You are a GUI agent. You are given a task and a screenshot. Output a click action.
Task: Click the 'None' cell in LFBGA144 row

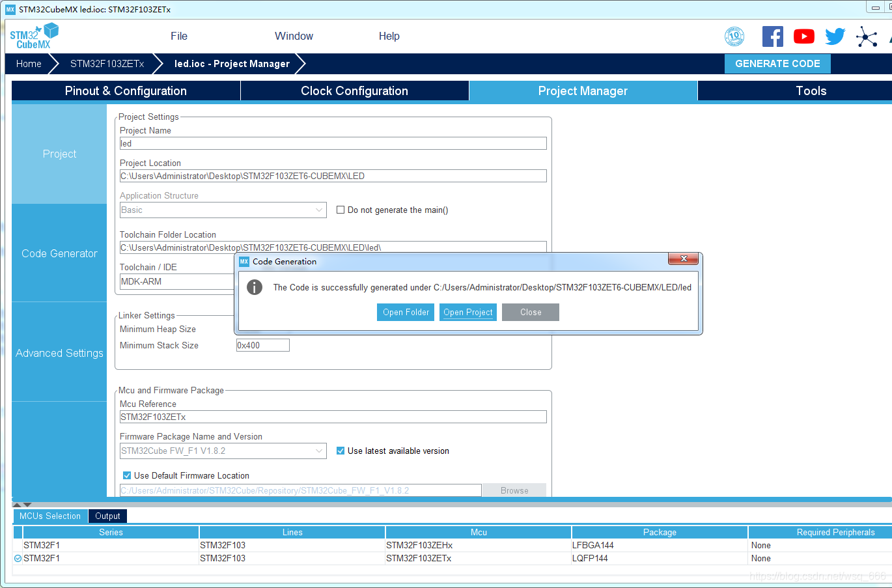(820, 545)
